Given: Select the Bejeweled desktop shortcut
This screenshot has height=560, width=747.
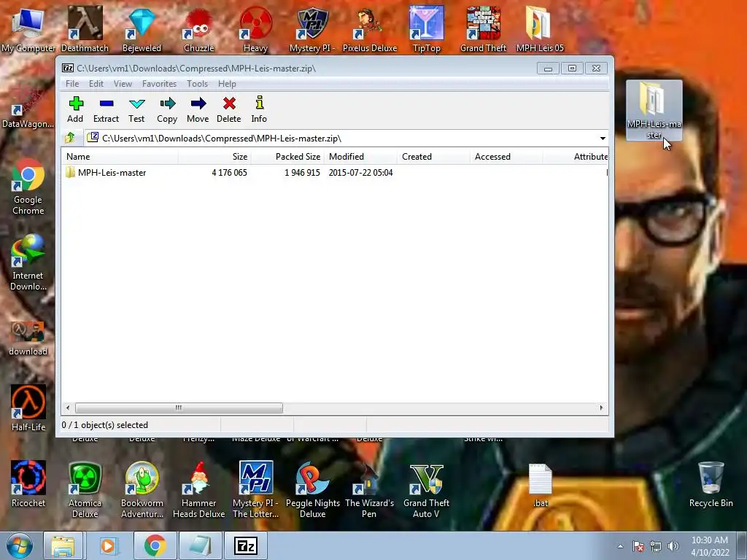Looking at the screenshot, I should click(x=142, y=29).
